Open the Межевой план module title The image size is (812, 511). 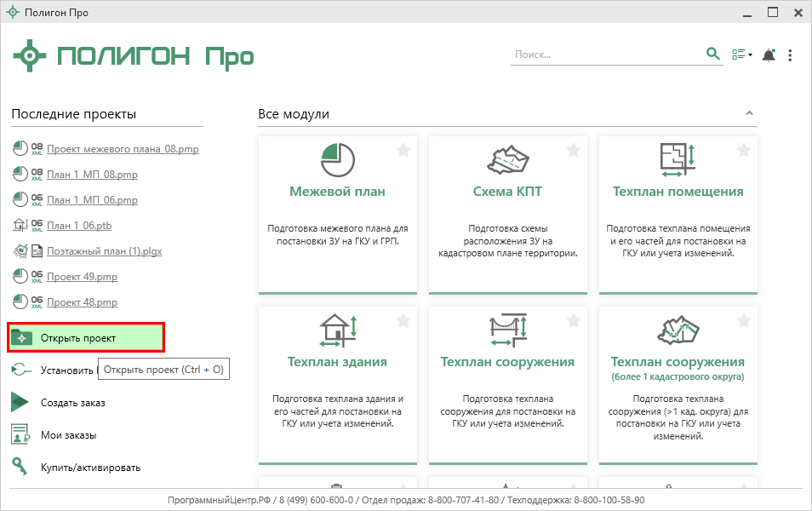[338, 192]
